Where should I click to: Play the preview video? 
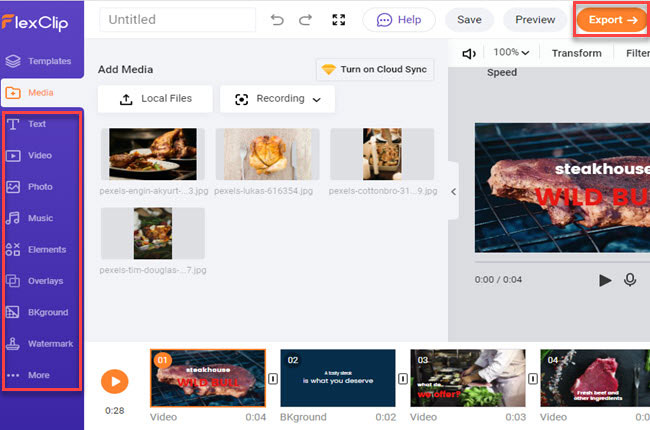[x=605, y=280]
